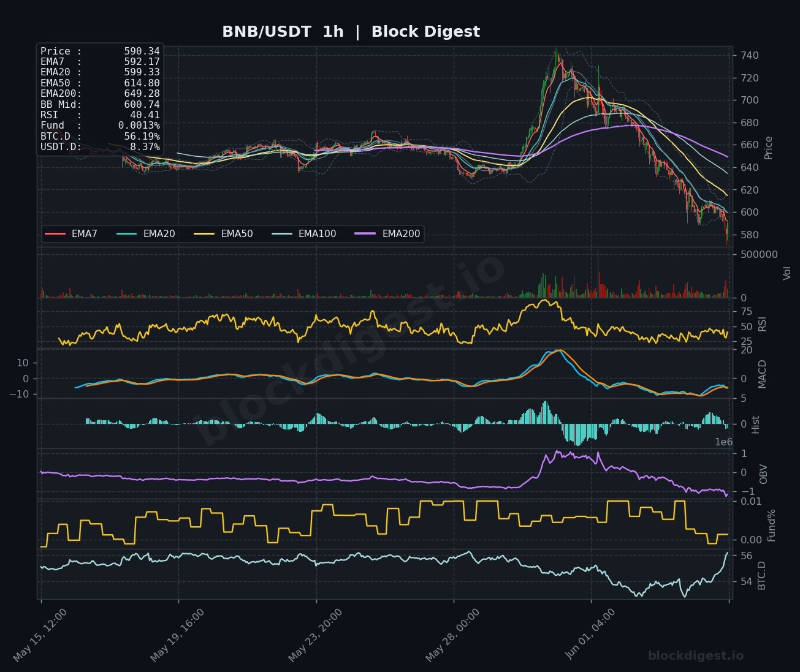This screenshot has width=800, height=672.
Task: Click the 'May 23, 20:00' date label
Action: point(316,635)
